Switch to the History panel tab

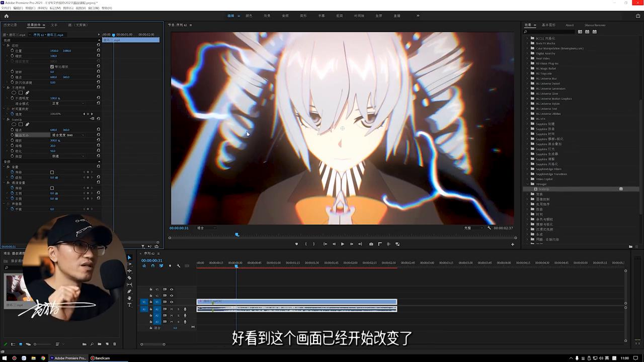click(x=10, y=25)
